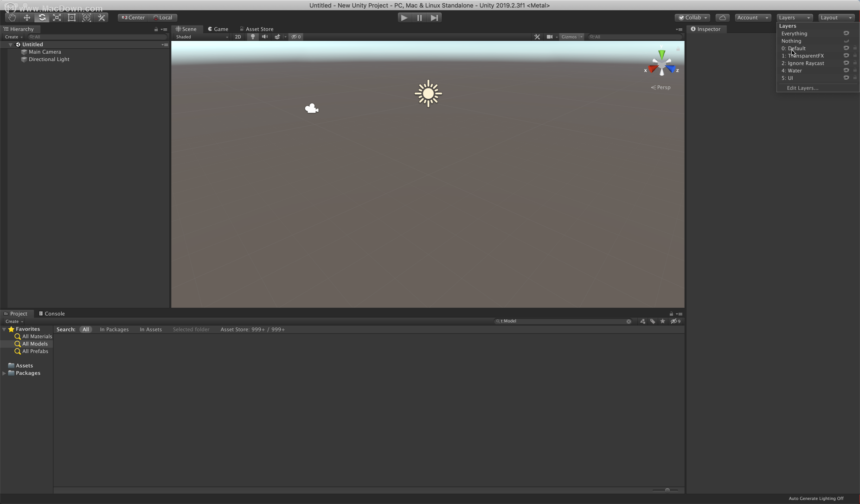The height and width of the screenshot is (504, 860).
Task: Select the Rotate tool
Action: tap(42, 17)
